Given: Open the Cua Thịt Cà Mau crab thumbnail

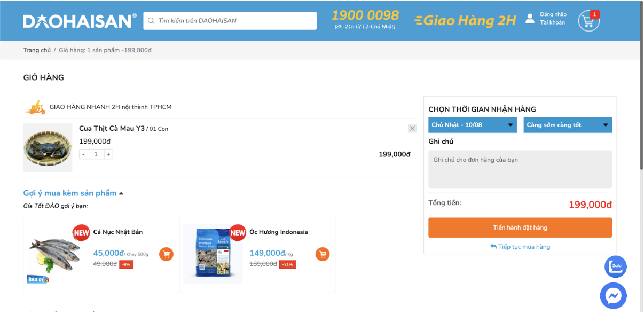Looking at the screenshot, I should click(x=48, y=148).
